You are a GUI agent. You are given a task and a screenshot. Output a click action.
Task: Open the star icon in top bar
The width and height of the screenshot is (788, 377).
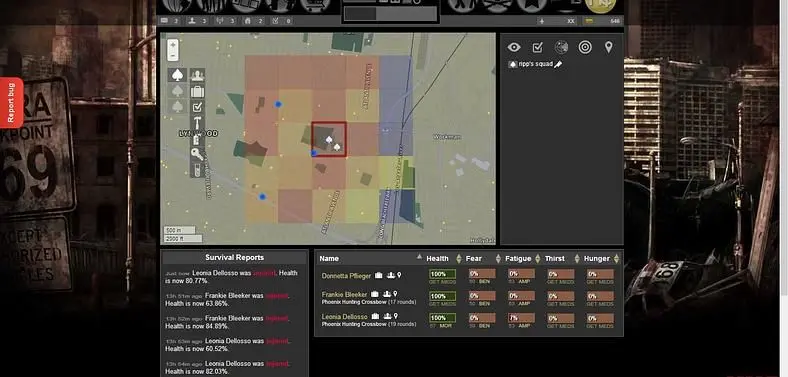[x=532, y=5]
